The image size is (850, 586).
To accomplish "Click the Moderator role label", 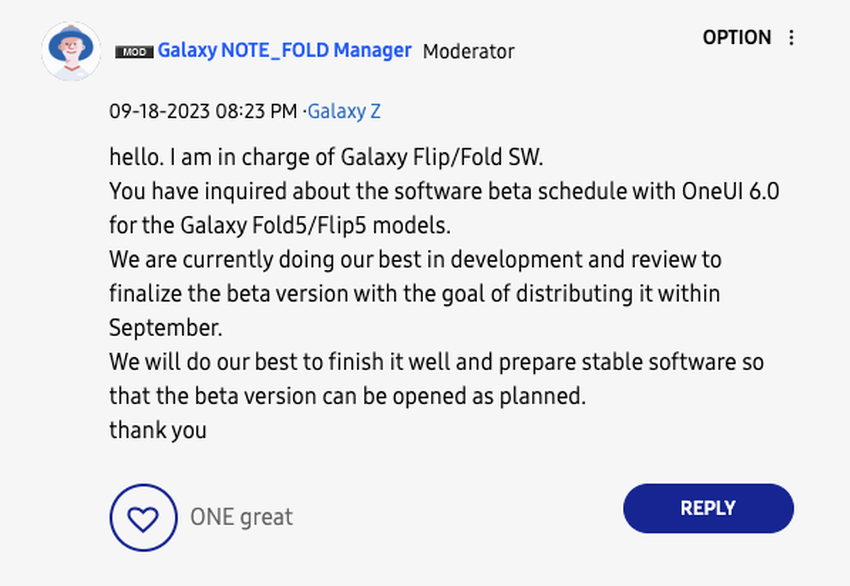I will click(468, 51).
